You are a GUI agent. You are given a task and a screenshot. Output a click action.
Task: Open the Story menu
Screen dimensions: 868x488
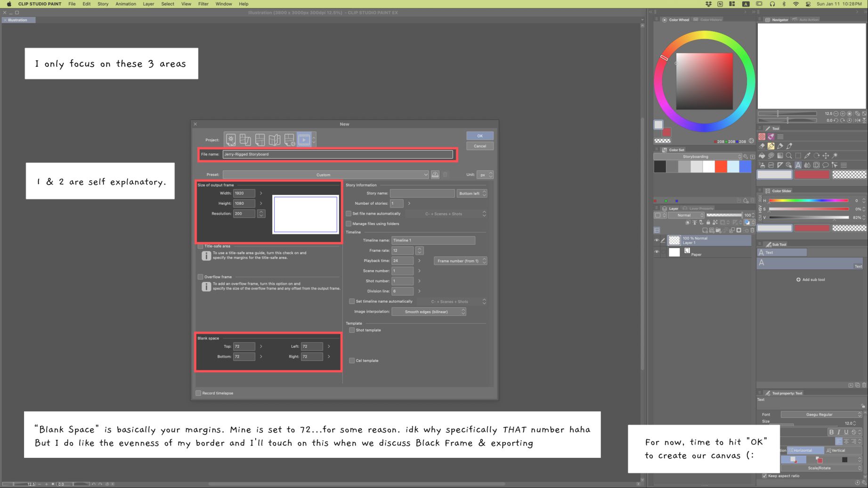click(103, 4)
